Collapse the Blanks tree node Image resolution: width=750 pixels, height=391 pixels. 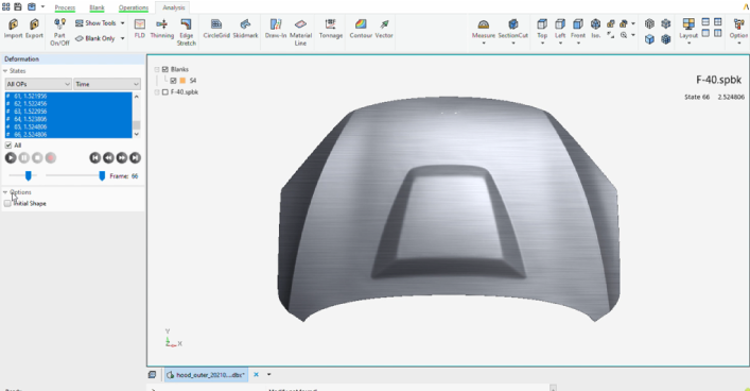(x=157, y=69)
